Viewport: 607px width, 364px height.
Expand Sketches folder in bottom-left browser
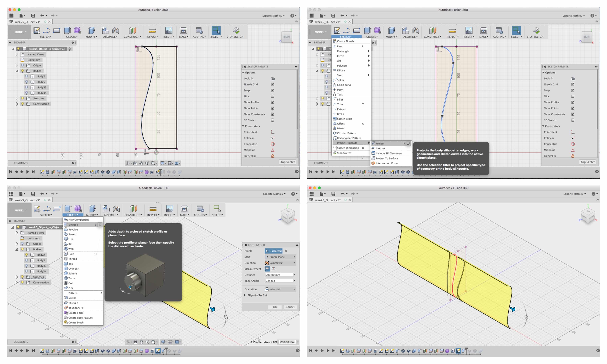click(17, 277)
